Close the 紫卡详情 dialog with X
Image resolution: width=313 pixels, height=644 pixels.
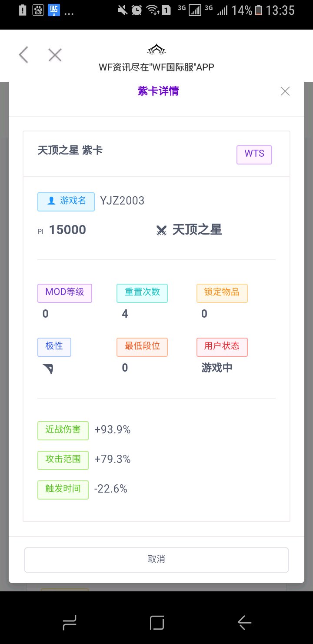pyautogui.click(x=285, y=91)
